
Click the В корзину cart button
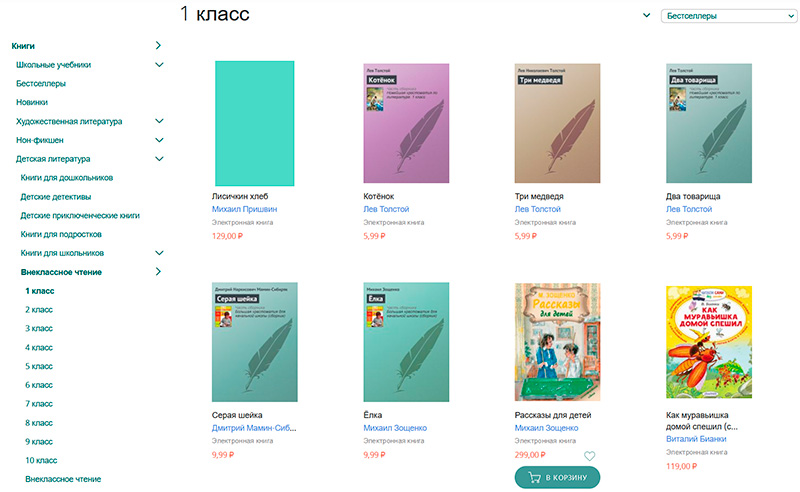[557, 478]
